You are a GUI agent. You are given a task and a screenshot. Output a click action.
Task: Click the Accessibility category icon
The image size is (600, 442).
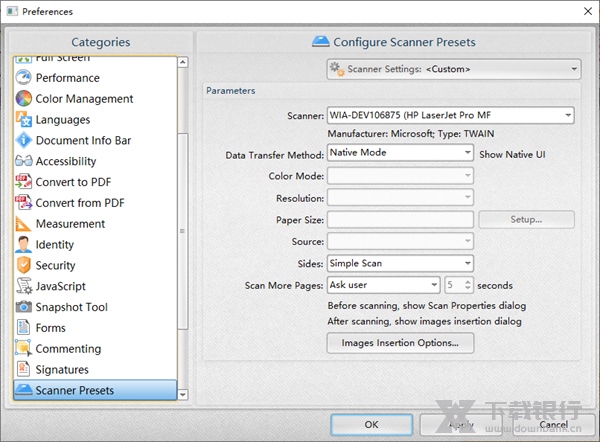click(23, 161)
